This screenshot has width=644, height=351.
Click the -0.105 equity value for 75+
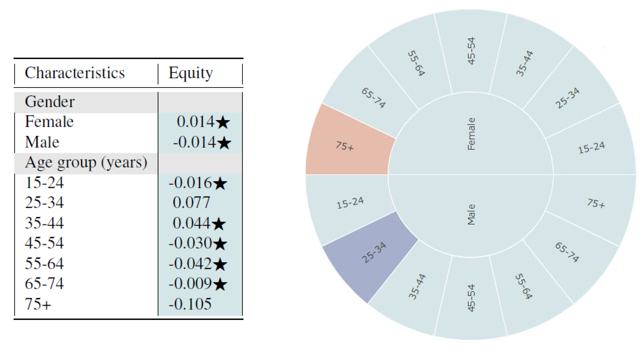click(190, 304)
